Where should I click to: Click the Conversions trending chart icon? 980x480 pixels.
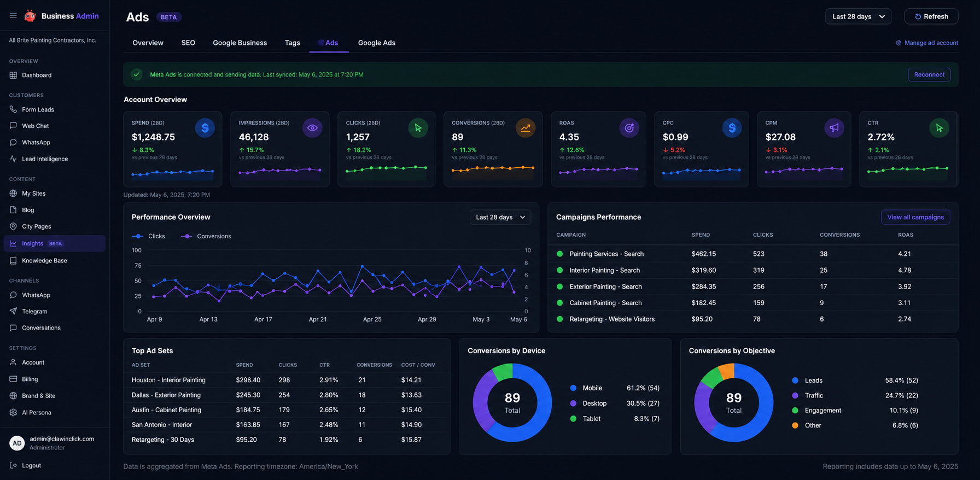[526, 128]
